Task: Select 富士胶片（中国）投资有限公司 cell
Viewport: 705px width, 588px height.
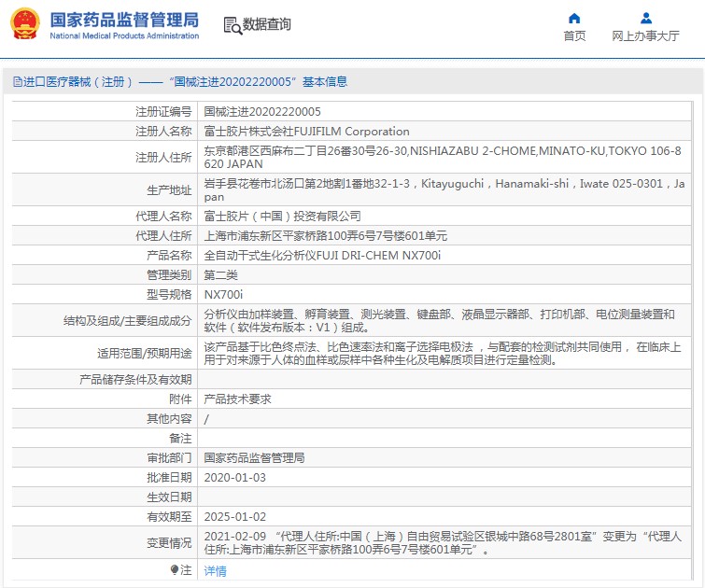Action: click(282, 217)
